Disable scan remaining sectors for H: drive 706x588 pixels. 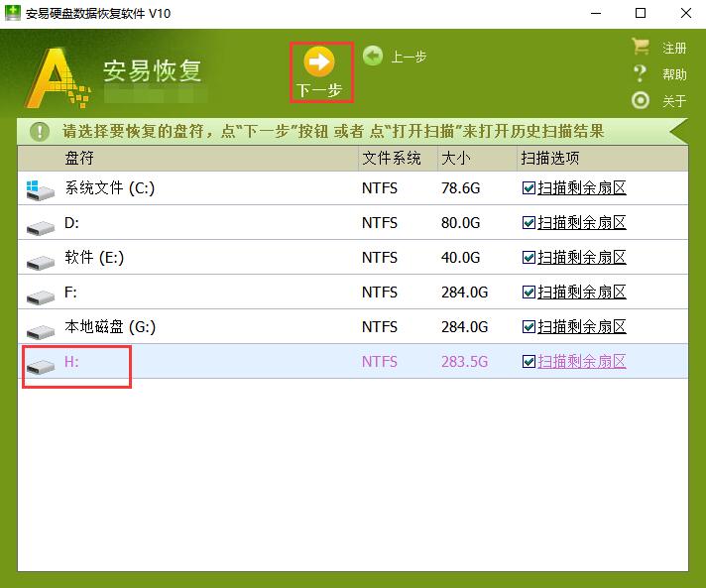tap(529, 362)
